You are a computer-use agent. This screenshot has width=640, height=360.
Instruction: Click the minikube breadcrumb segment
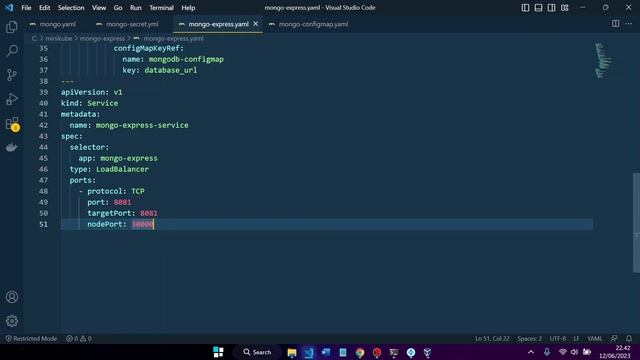(58, 38)
